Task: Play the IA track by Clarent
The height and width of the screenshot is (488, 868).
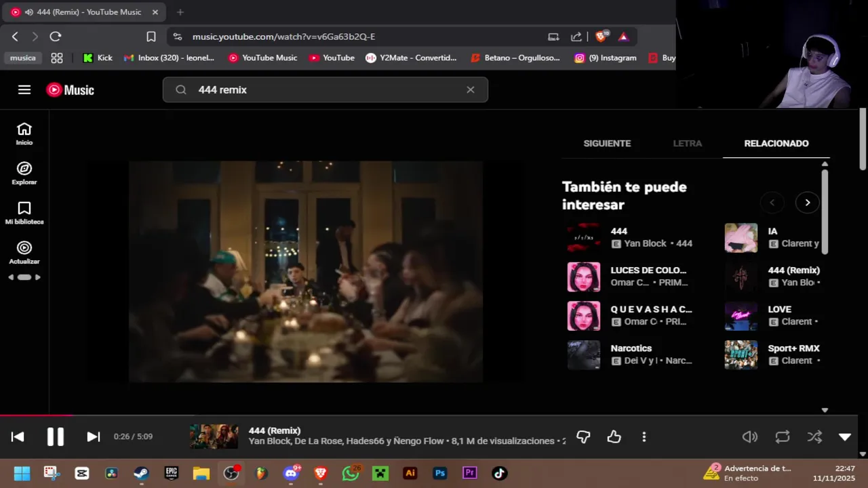Action: tap(741, 237)
